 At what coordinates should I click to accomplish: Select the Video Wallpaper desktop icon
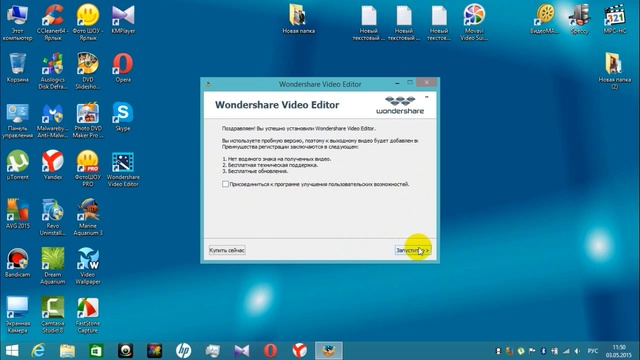(x=88, y=266)
